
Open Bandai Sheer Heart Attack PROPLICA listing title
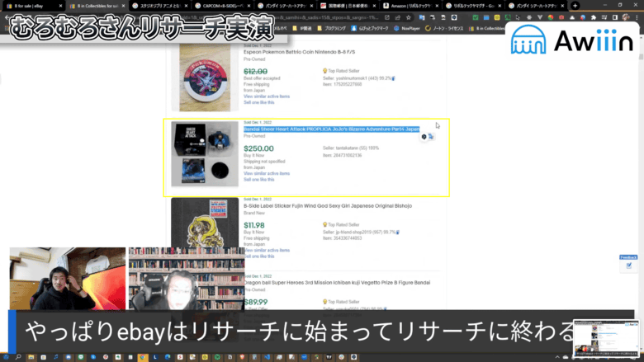[x=331, y=129]
